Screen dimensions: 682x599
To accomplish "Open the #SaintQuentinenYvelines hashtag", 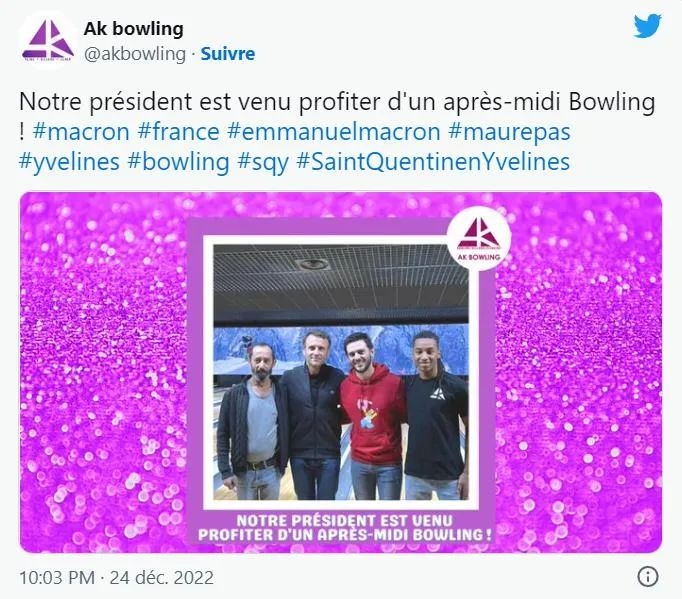I will [x=433, y=162].
